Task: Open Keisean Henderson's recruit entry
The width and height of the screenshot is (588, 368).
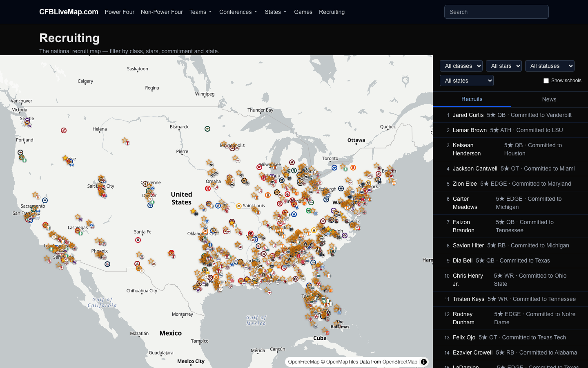Action: coord(510,149)
